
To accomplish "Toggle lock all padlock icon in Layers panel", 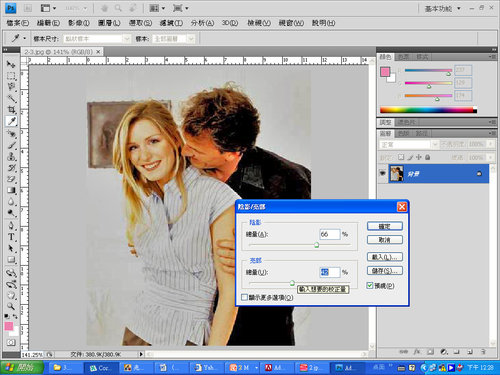I will tap(428, 157).
